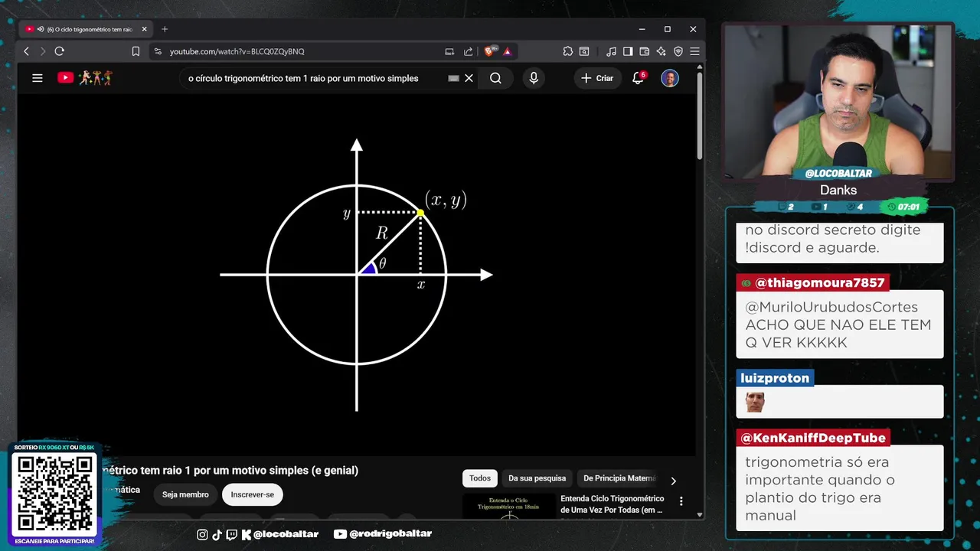Viewport: 980px width, 551px height.
Task: Open the media playlist music note icon
Action: tap(611, 51)
